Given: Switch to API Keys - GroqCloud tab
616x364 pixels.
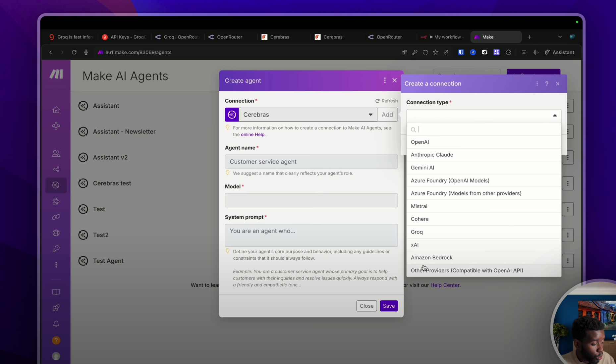Looking at the screenshot, I should 124,37.
